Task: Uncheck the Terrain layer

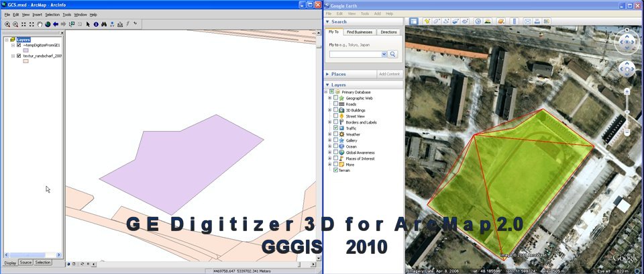Action: (335, 170)
